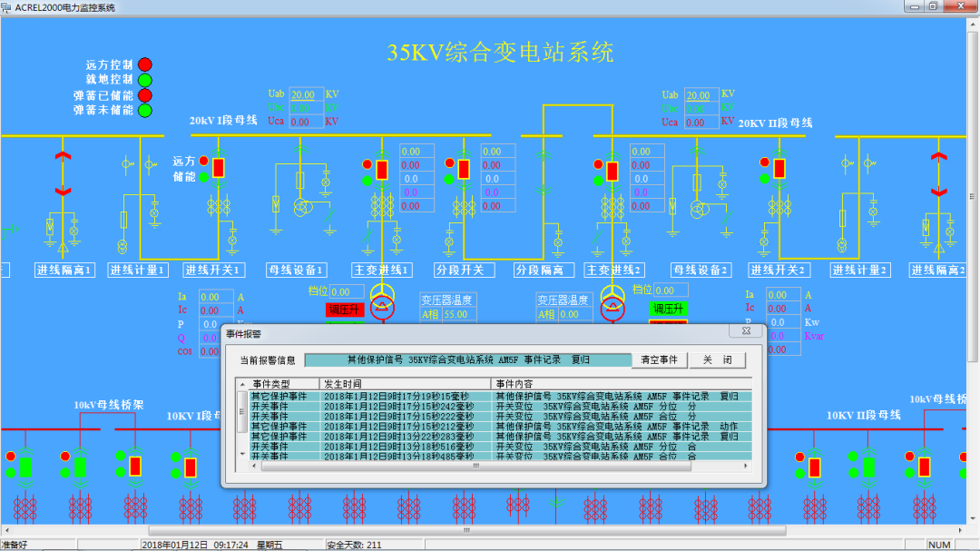
Task: Click 关闭 to close the event alarm dialog
Action: (718, 359)
